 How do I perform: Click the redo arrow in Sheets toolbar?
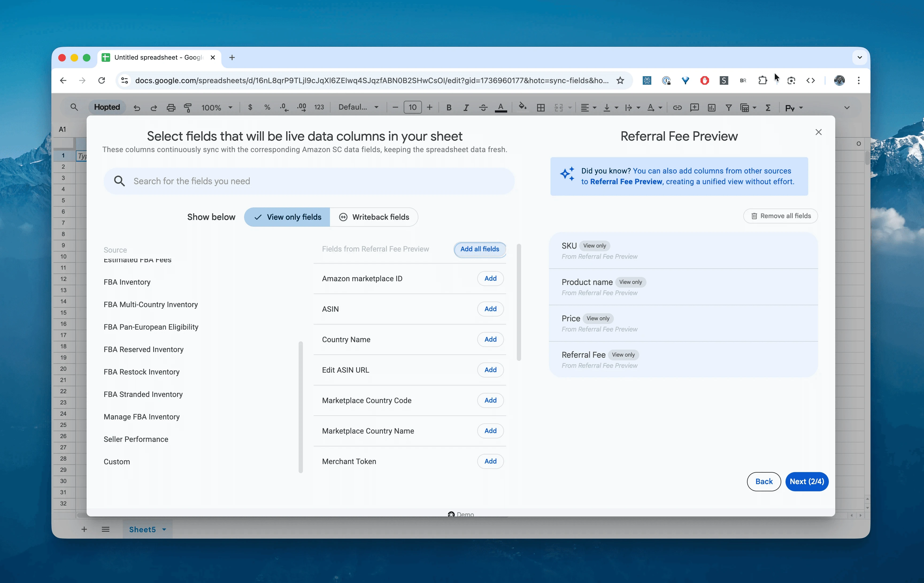(154, 108)
